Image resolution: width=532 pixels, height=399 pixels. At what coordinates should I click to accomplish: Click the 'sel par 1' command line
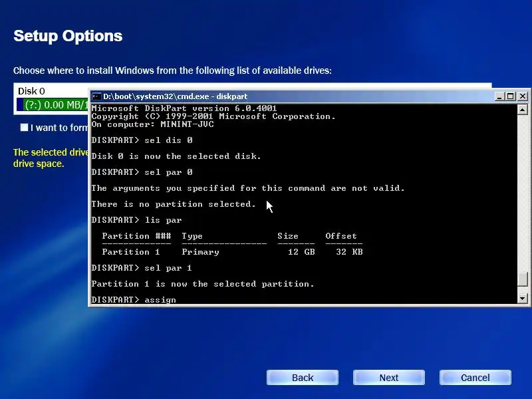point(142,268)
